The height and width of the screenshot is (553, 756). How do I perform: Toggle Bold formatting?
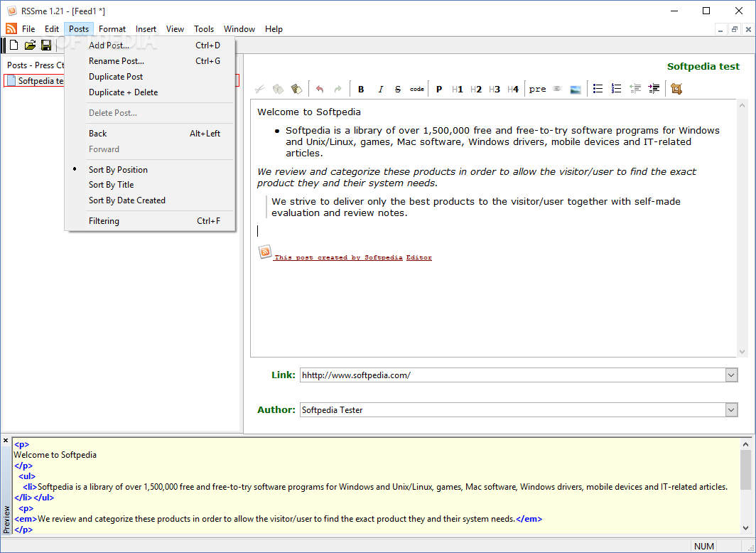coord(361,89)
